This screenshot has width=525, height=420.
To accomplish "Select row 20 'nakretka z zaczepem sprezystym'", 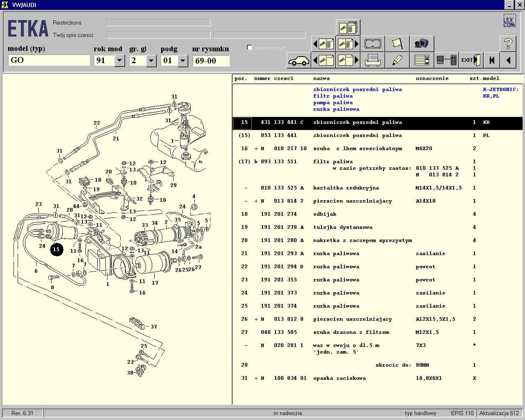I will point(377,240).
